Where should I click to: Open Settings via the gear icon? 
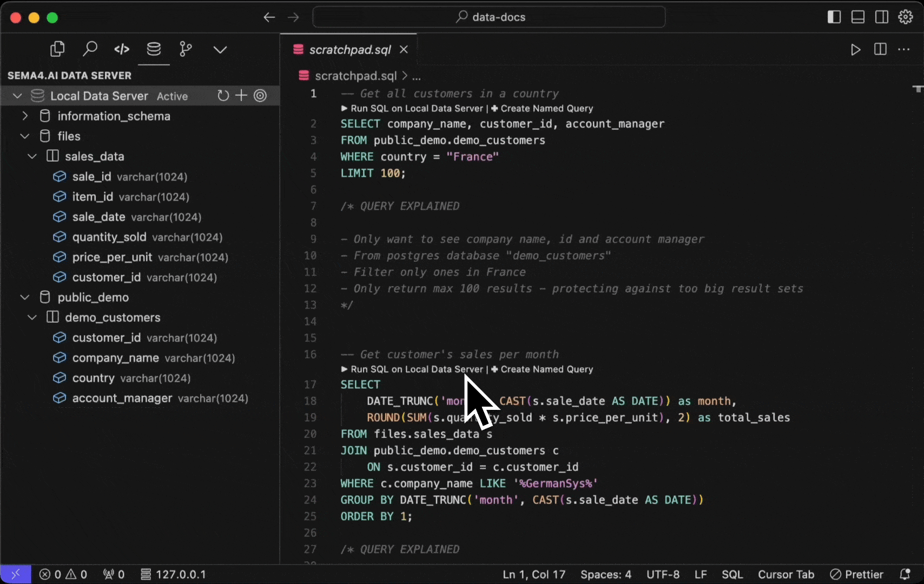[x=905, y=17]
